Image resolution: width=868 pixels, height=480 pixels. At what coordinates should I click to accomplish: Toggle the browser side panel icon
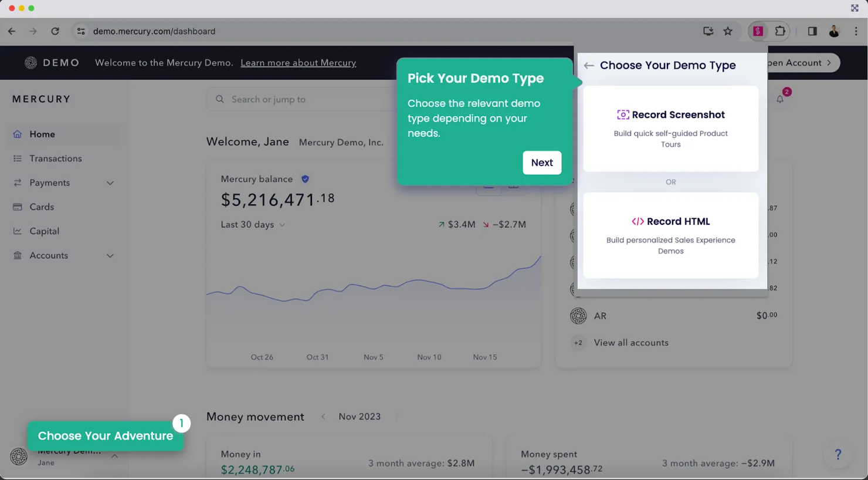812,31
